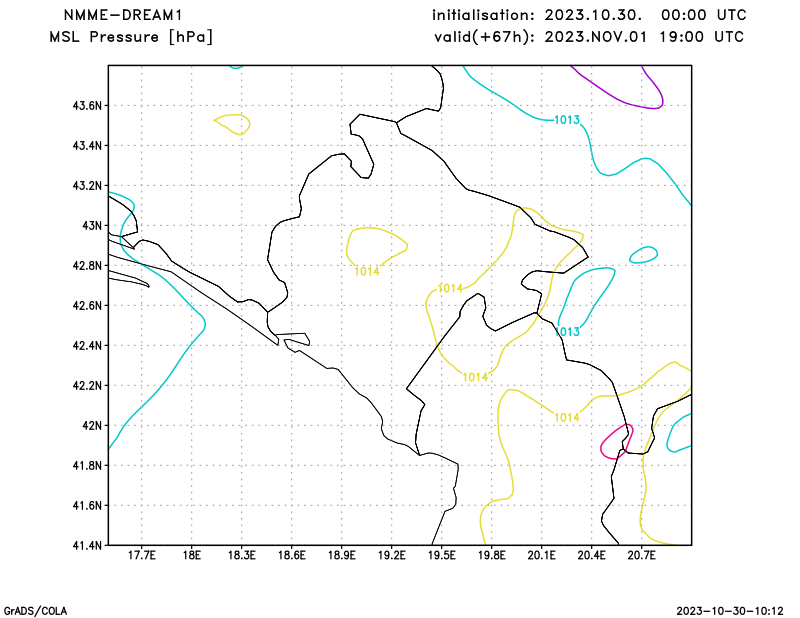
Task: Click the 43.4N latitude label
Action: coord(87,146)
